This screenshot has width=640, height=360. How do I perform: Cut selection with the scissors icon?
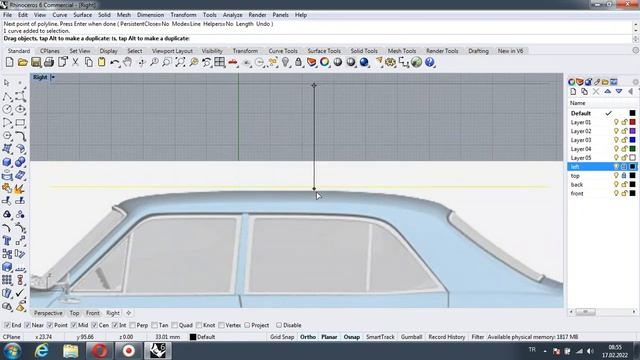click(x=76, y=62)
